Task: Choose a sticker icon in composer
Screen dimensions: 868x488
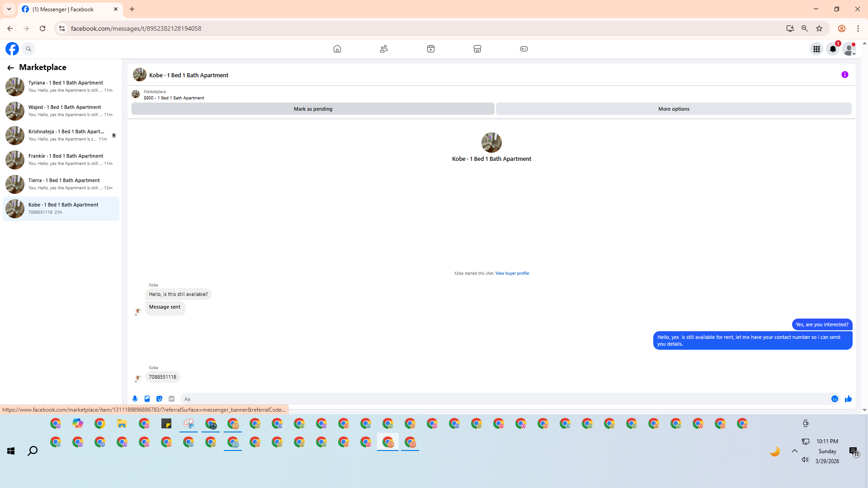Action: point(159,399)
